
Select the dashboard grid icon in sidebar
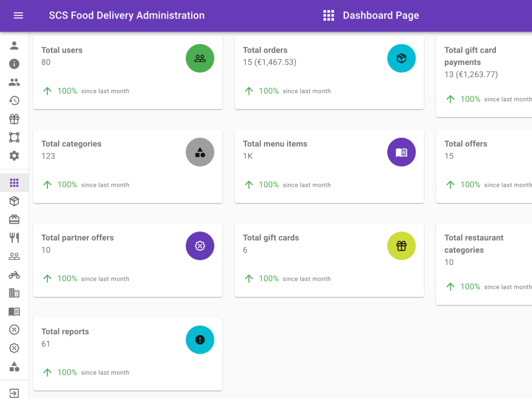[x=14, y=183]
